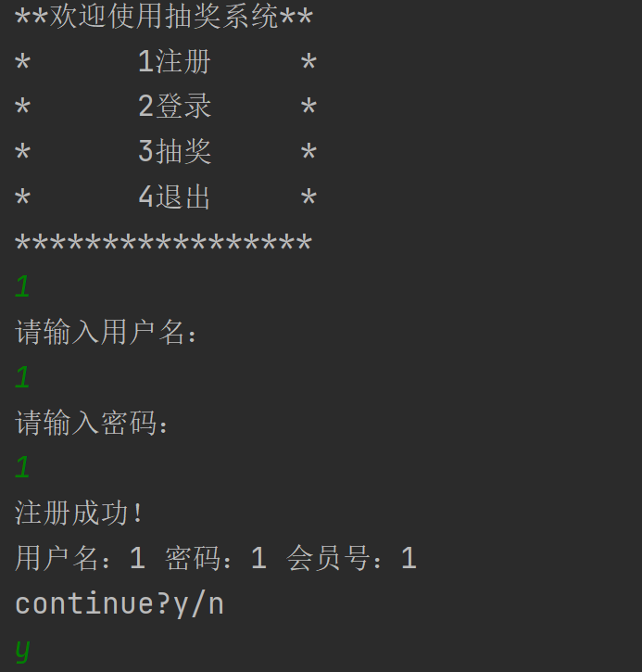The image size is (642, 672).
Task: Click the 注册成功! message
Action: point(79,513)
